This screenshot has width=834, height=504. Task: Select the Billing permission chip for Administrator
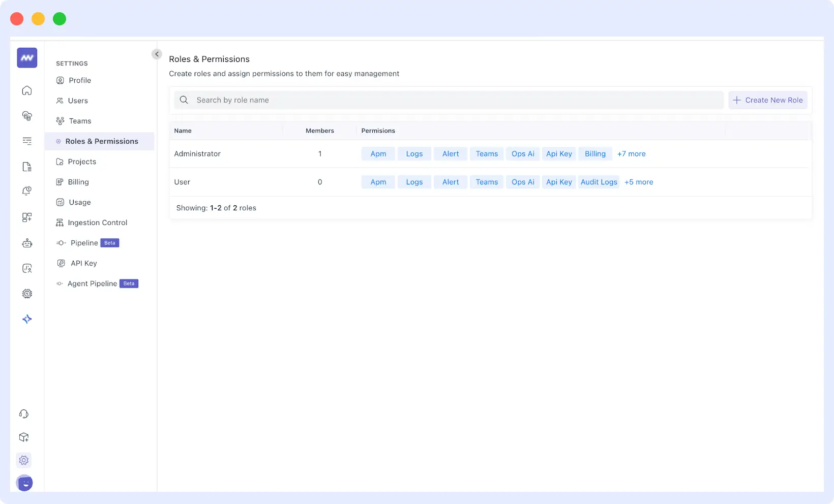click(x=595, y=153)
